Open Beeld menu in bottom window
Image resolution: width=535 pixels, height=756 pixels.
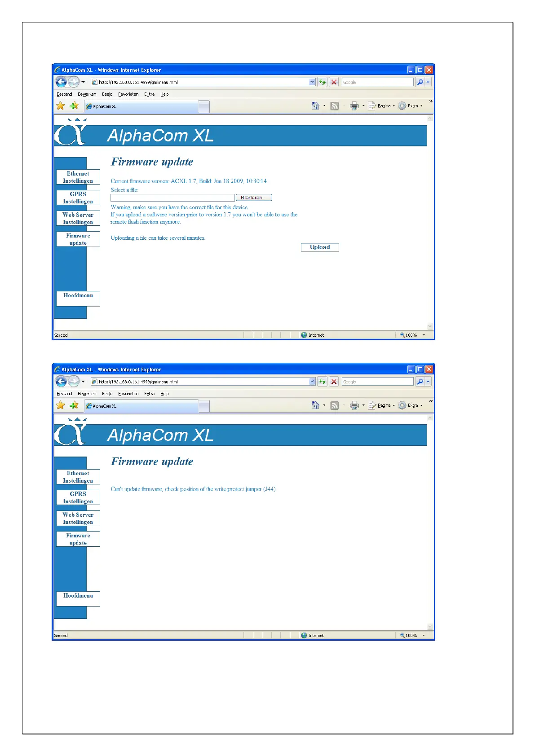[107, 394]
